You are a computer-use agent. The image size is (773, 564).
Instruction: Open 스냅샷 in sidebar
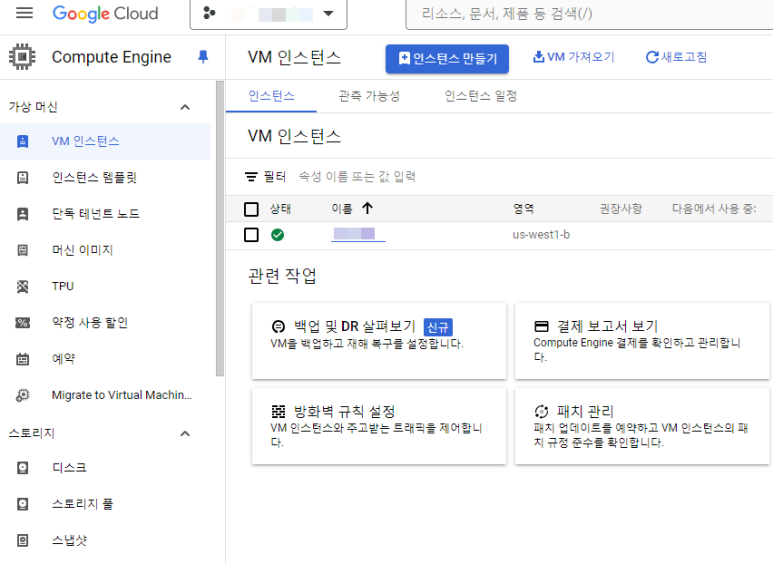pos(105,540)
